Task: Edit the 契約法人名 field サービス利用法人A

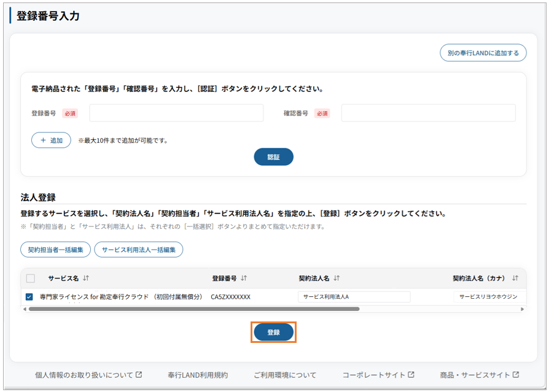Action: [x=354, y=297]
